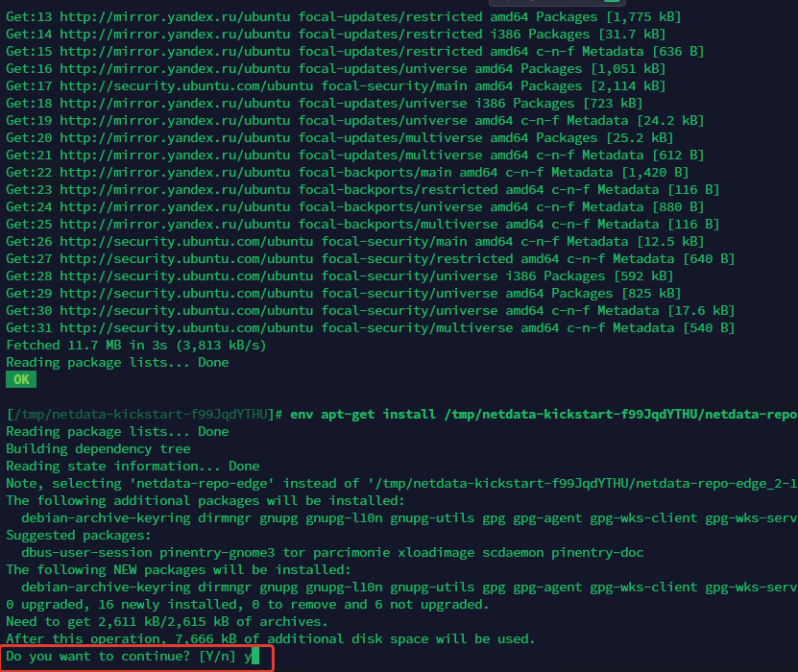
Task: Open the security.ubuntu.com link on the Get:31 line
Action: 186,328
